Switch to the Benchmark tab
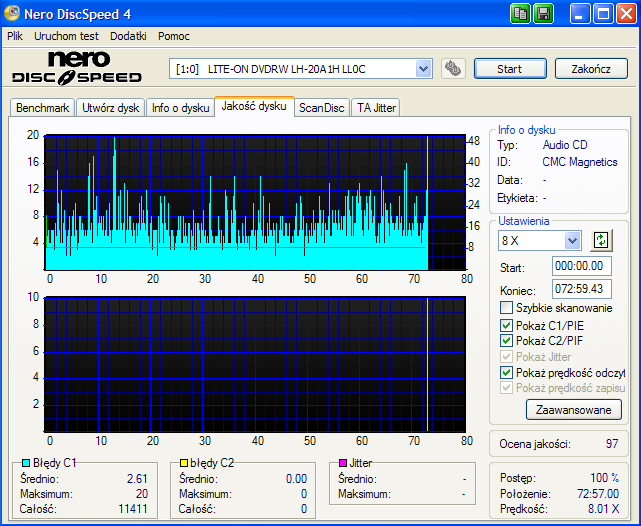Image resolution: width=641 pixels, height=526 pixels. [43, 108]
